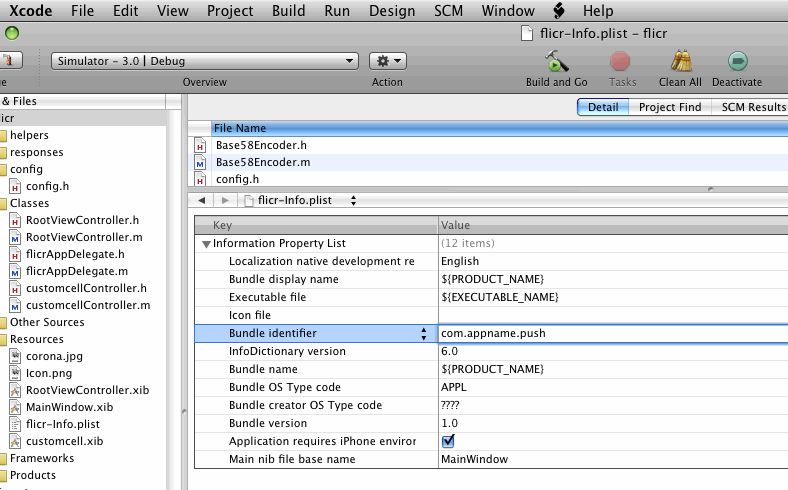Open the Edit menu
This screenshot has height=490, width=788.
click(126, 11)
